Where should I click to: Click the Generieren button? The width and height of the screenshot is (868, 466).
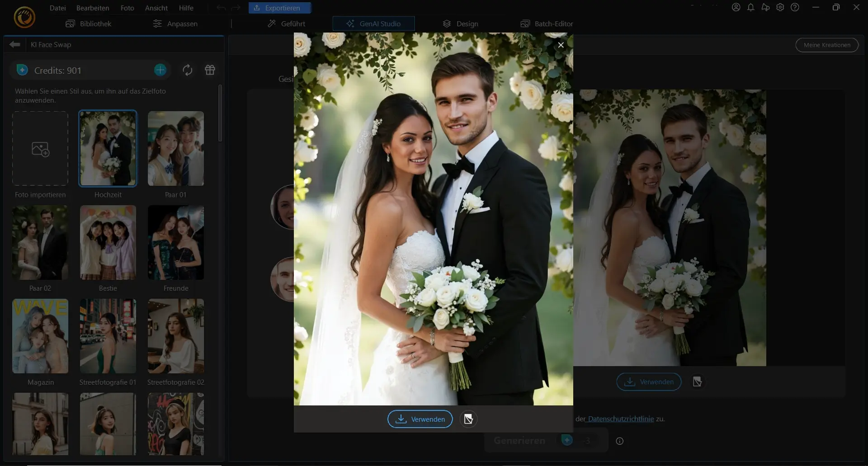tap(546, 440)
